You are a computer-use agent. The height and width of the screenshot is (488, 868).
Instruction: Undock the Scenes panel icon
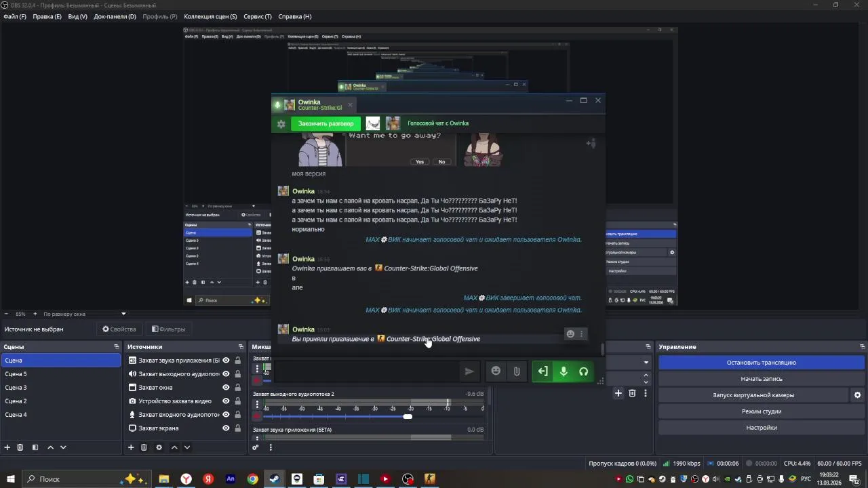[117, 347]
